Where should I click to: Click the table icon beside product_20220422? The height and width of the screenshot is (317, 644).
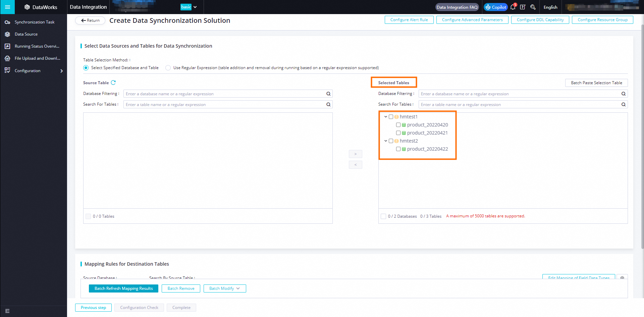(404, 149)
